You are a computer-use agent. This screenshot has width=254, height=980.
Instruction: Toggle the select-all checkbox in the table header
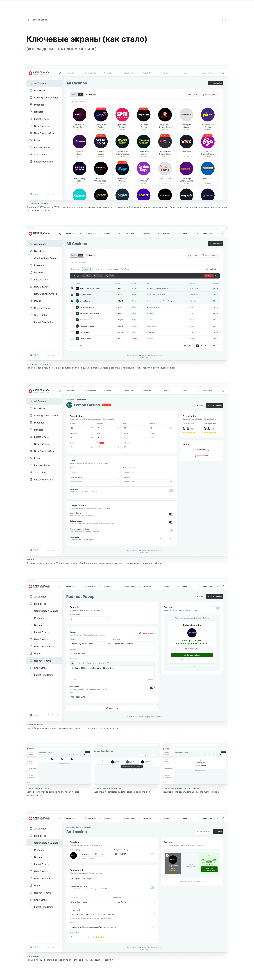point(72,283)
